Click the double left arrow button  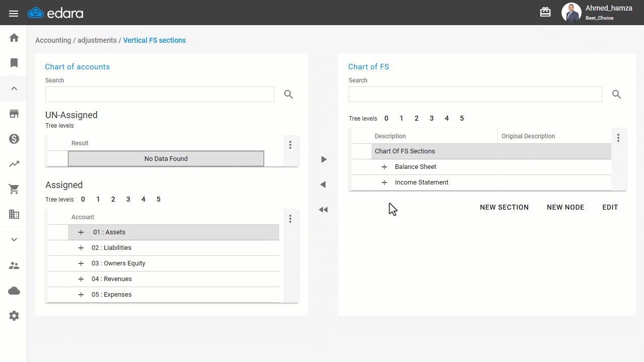pos(324,210)
